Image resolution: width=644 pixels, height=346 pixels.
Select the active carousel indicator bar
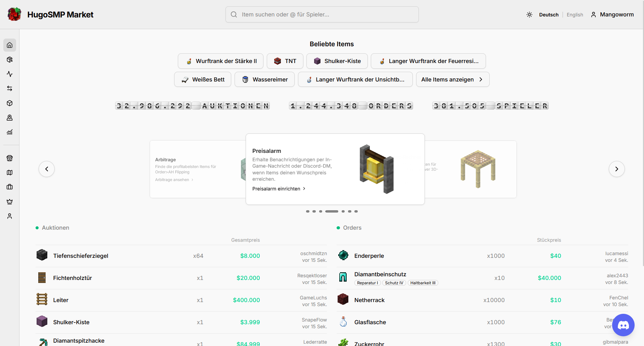tap(332, 211)
